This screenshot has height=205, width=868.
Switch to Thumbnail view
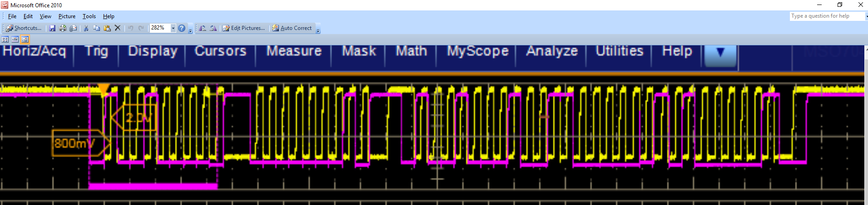click(5, 39)
